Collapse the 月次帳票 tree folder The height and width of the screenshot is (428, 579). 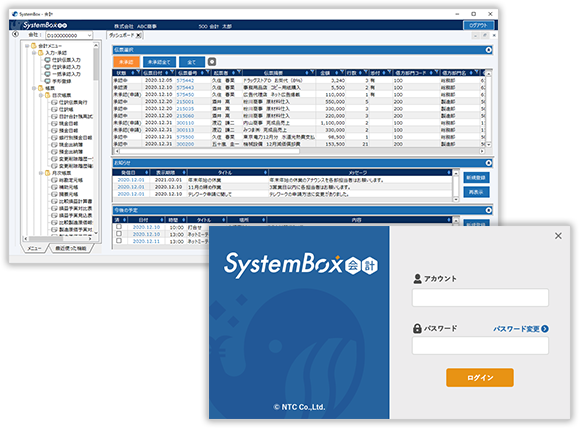[x=41, y=173]
